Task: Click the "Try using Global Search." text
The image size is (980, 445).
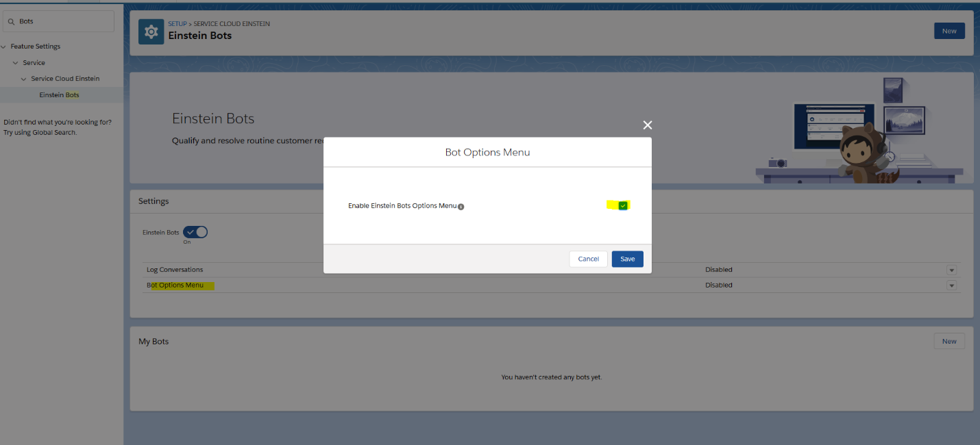Action: pyautogui.click(x=40, y=133)
